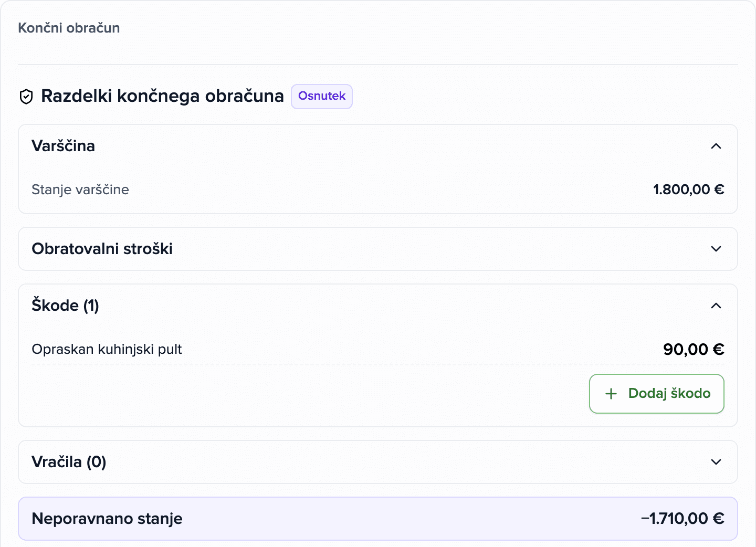Collapse the Škode (1) section chevron
This screenshot has width=756, height=547.
pyautogui.click(x=716, y=306)
